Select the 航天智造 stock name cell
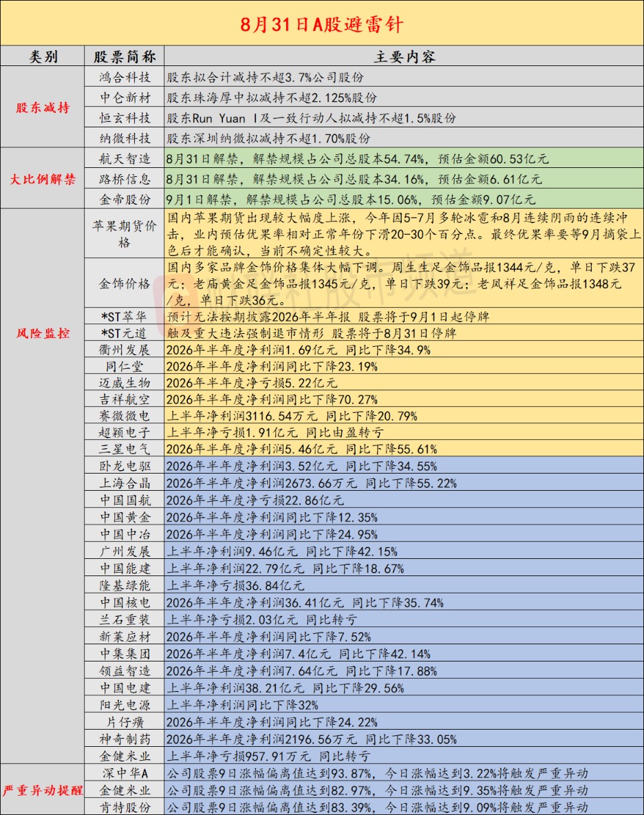The width and height of the screenshot is (644, 815). (x=125, y=158)
